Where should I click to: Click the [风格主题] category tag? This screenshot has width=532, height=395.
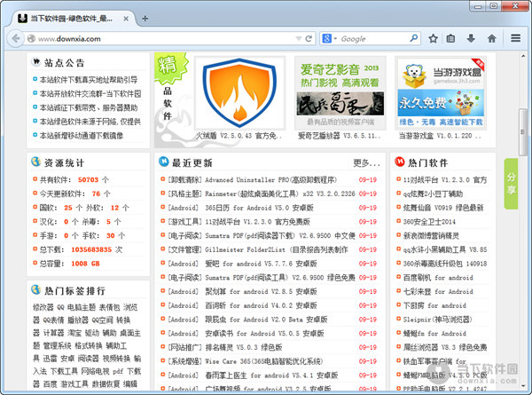(185, 194)
